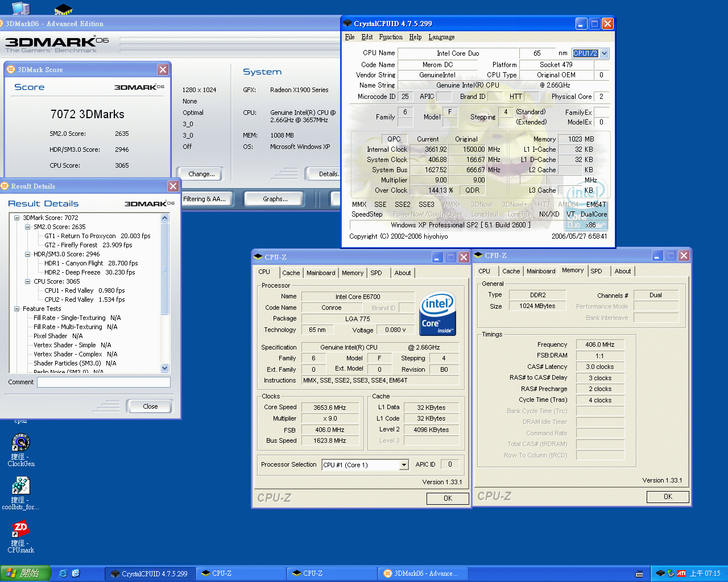Screen dimensions: 728x582
Task: Open the CPUmark desktop shortcut icon
Action: [x=21, y=529]
